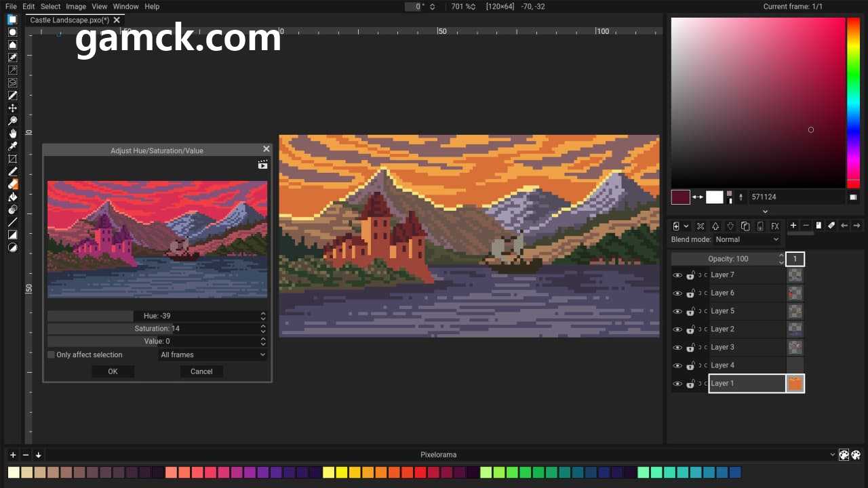Open the Window menu
Image resolution: width=868 pixels, height=488 pixels.
click(x=125, y=6)
